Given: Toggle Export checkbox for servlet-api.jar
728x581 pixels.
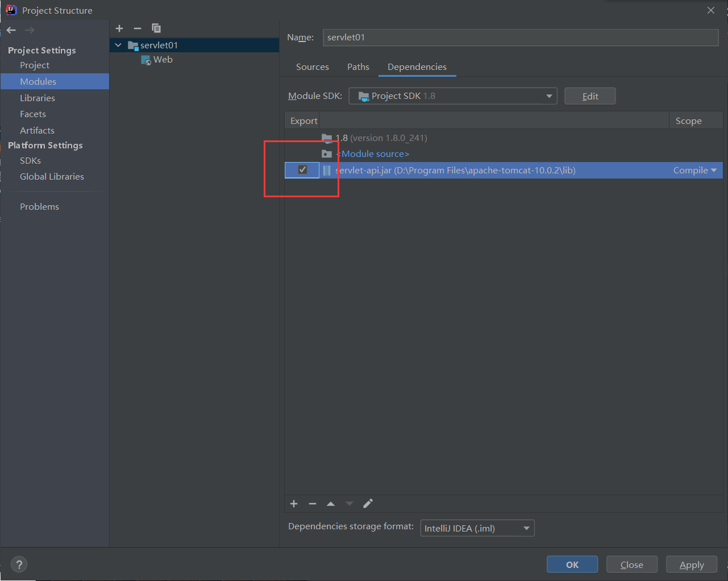Looking at the screenshot, I should coord(302,170).
